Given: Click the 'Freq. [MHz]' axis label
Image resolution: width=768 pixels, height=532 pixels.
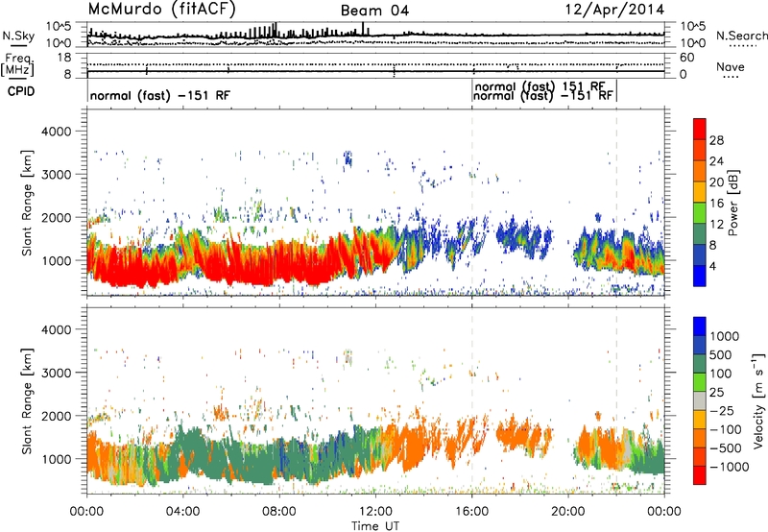Looking at the screenshot, I should [x=17, y=64].
